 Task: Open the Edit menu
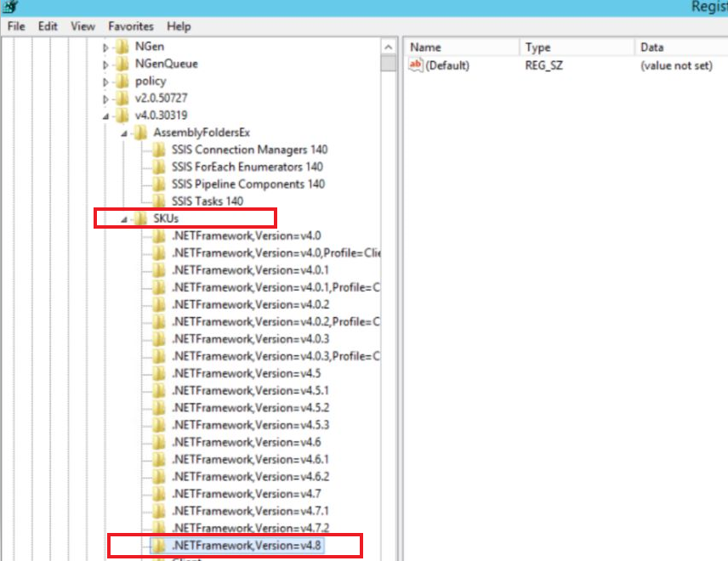click(48, 26)
